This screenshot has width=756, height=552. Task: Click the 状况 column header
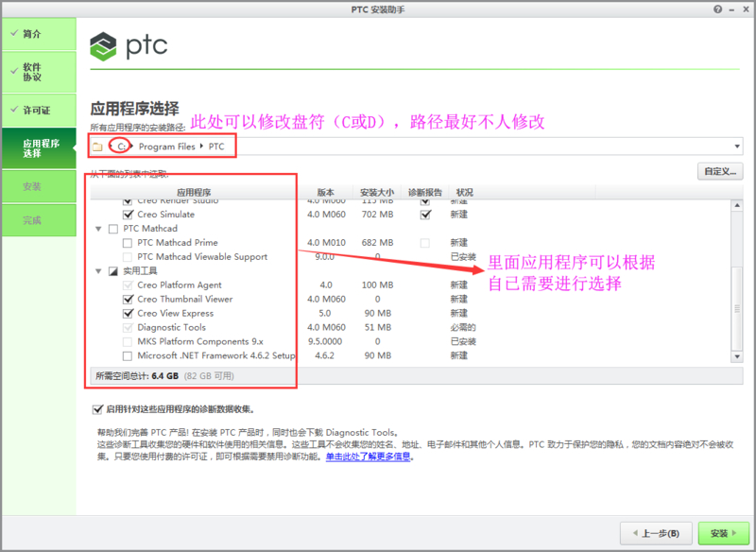point(465,192)
